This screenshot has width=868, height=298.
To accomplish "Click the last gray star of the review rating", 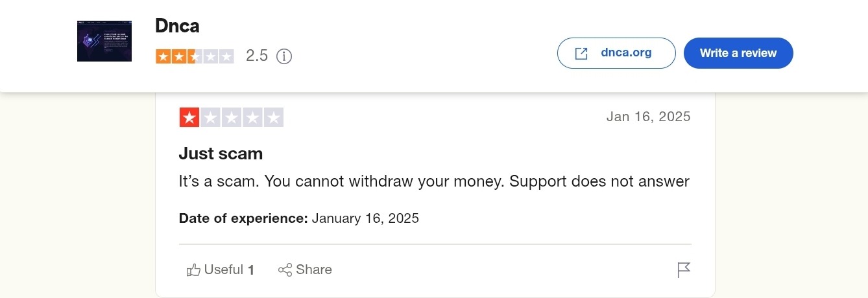I will 274,117.
